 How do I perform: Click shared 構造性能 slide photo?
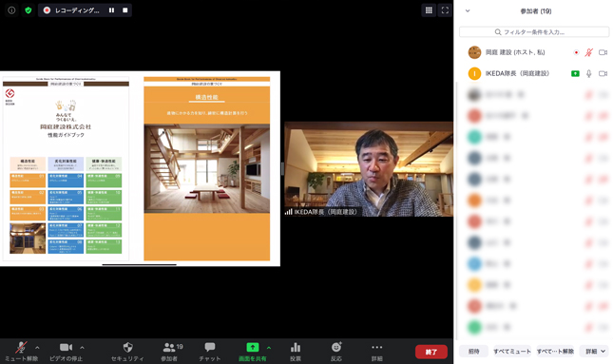coord(207,168)
